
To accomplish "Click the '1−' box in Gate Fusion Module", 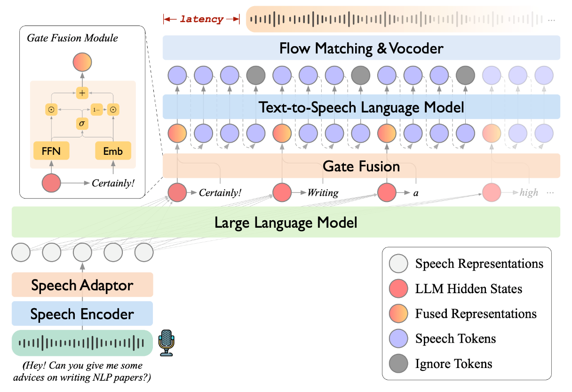I will coord(97,109).
